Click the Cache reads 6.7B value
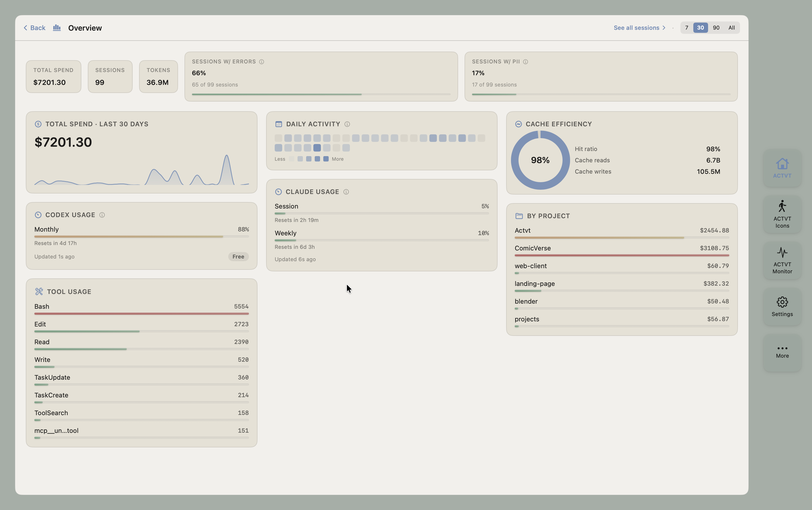Screen dimensions: 812x510 713,160
